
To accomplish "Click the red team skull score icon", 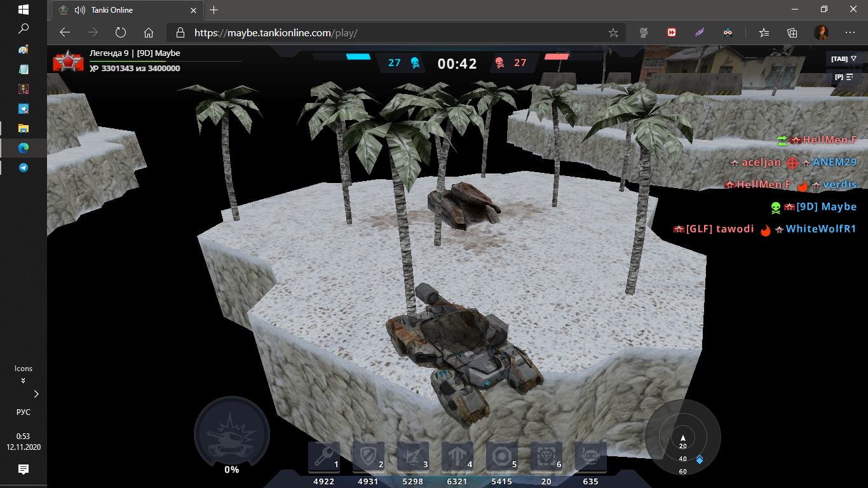I will pyautogui.click(x=499, y=62).
